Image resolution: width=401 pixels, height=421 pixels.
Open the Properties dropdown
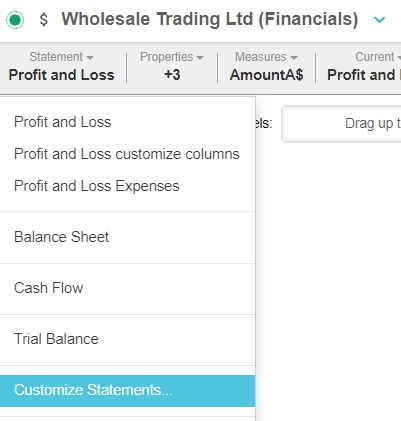[172, 57]
